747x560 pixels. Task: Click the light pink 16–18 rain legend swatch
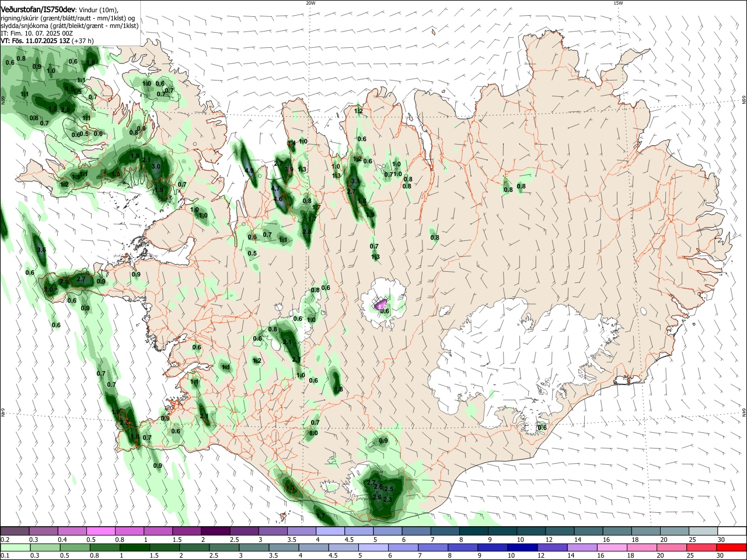[x=612, y=547]
